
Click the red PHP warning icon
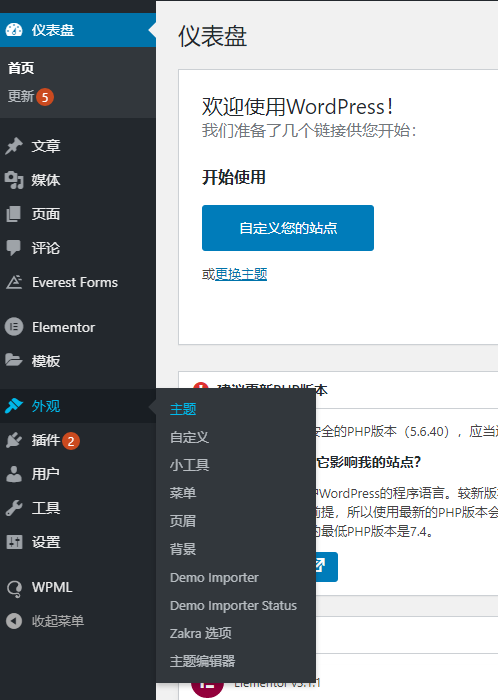point(201,387)
